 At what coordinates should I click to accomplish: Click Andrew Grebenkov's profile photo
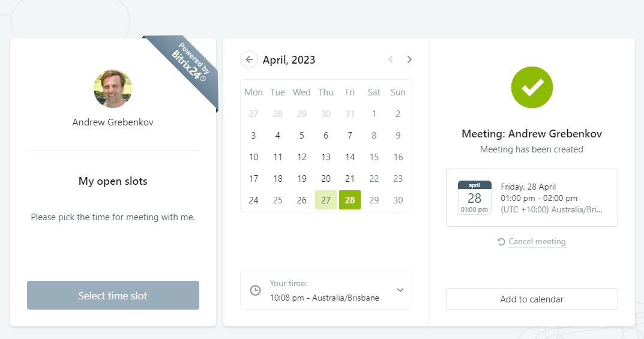[x=113, y=89]
